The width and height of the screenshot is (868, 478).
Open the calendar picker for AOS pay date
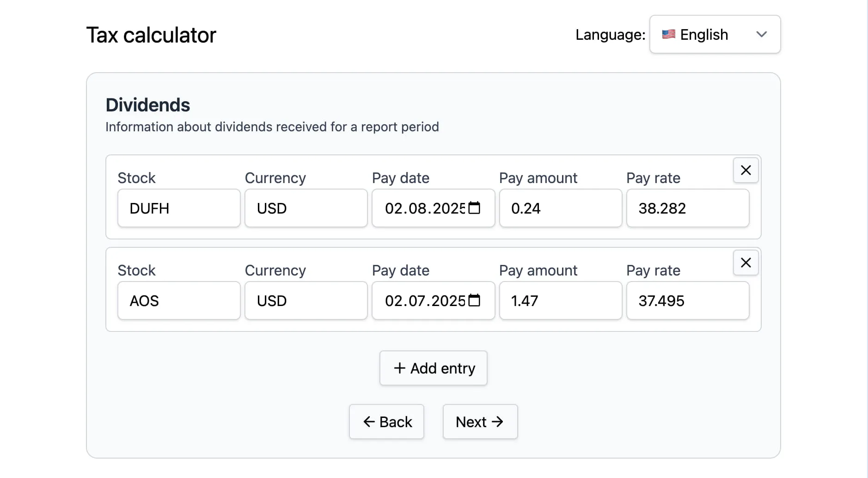[474, 300]
